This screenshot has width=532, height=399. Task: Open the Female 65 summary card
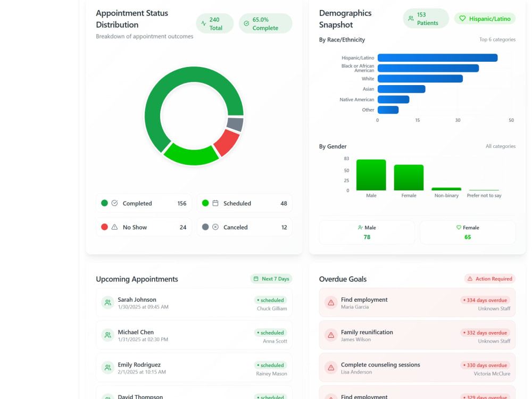point(468,232)
